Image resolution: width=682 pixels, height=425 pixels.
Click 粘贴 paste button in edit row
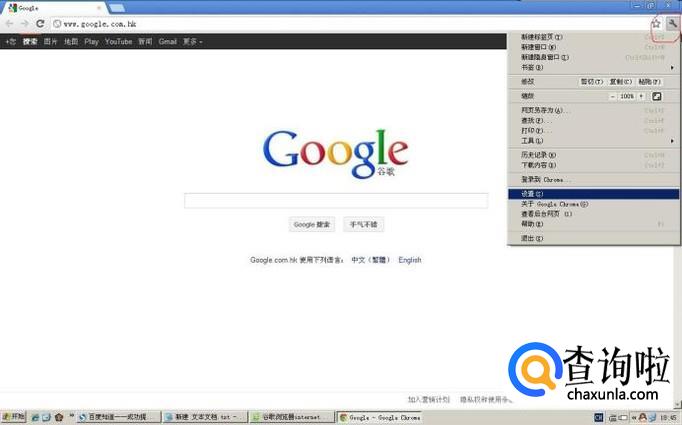[649, 82]
